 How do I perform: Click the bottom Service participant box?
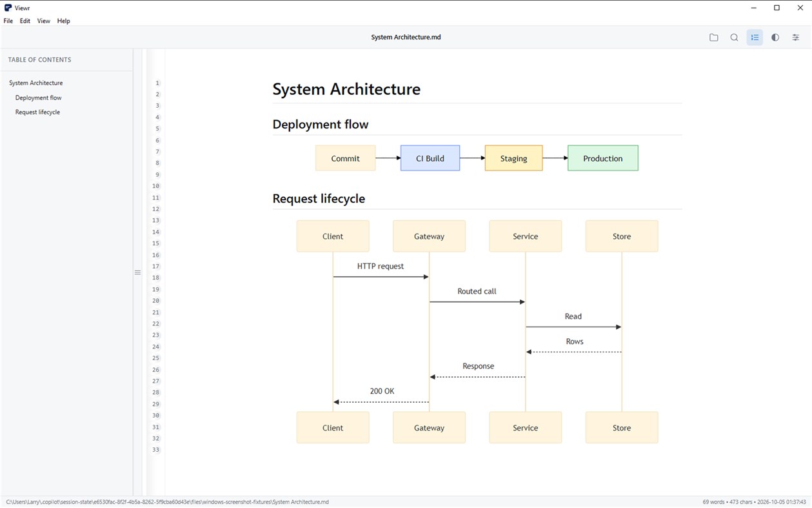(x=526, y=428)
